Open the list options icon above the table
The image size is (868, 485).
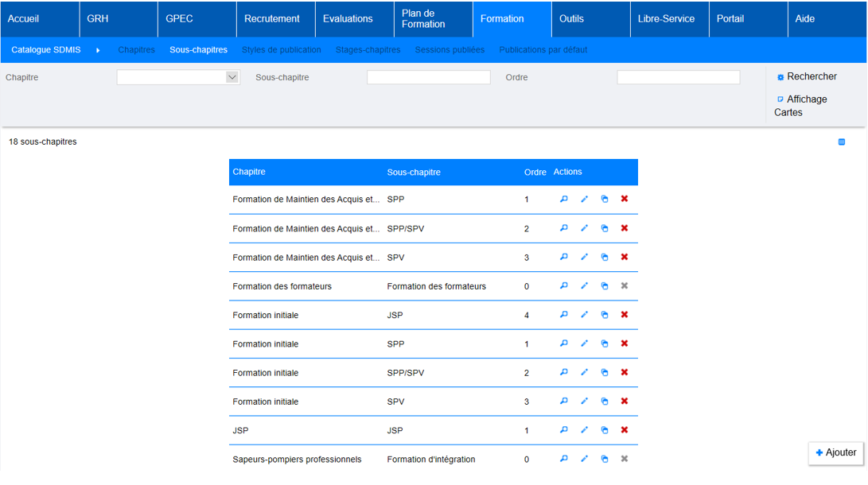tap(842, 142)
